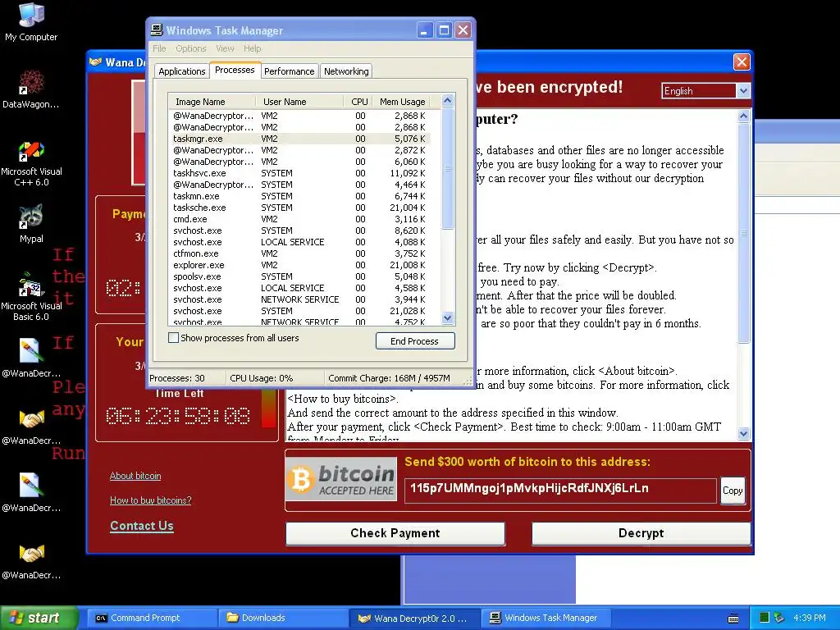Select the taskhsvc.exe process row
The image size is (840, 630).
[x=299, y=173]
